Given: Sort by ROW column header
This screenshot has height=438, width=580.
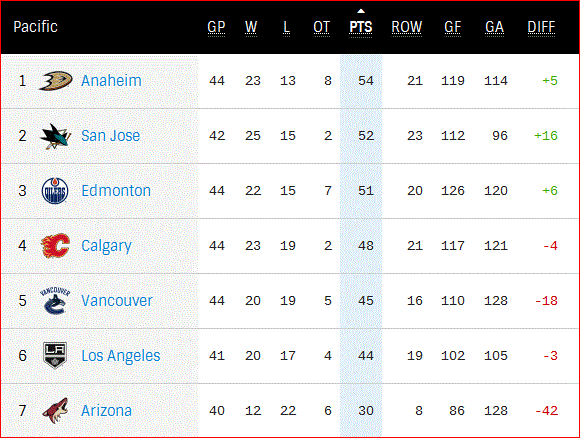Looking at the screenshot, I should coord(407,27).
